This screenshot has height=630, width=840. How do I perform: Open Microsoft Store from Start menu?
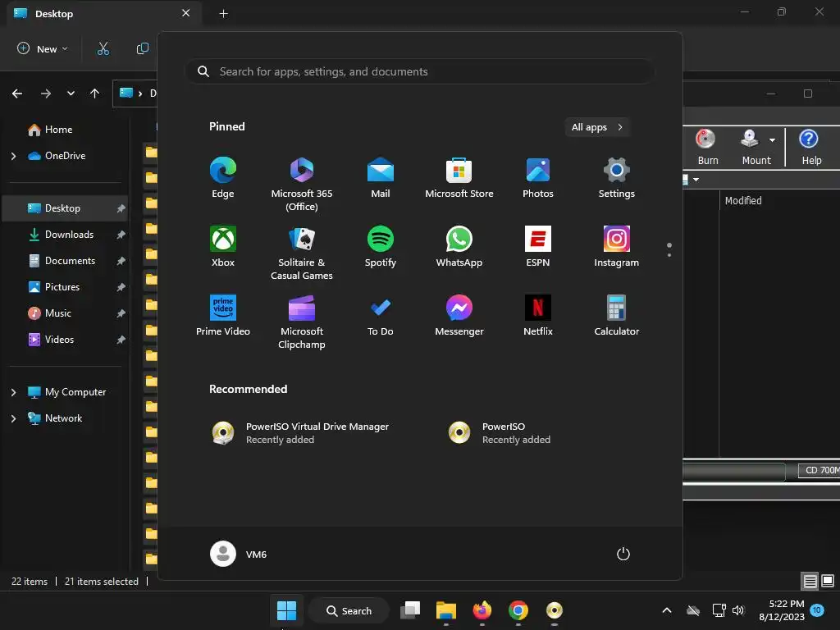tap(459, 178)
